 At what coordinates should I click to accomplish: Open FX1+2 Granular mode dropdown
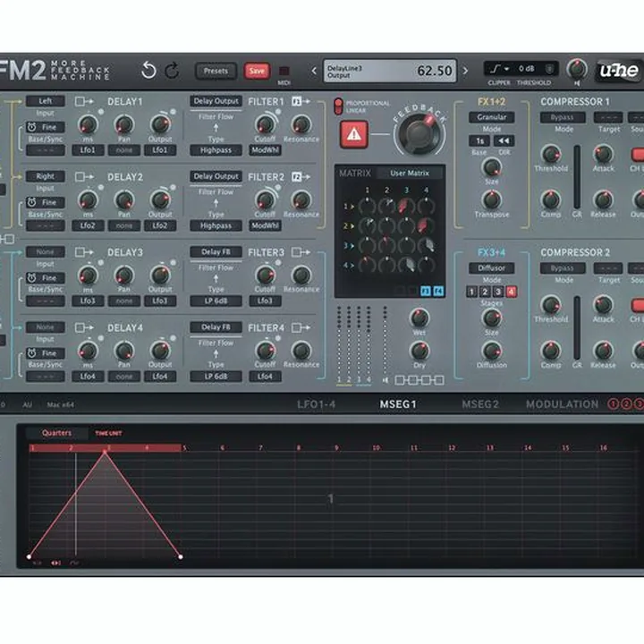491,117
